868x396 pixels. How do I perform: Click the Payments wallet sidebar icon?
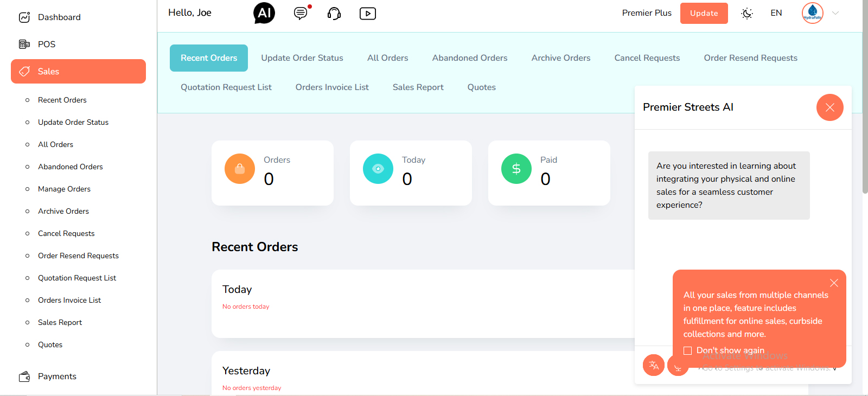[x=24, y=376]
